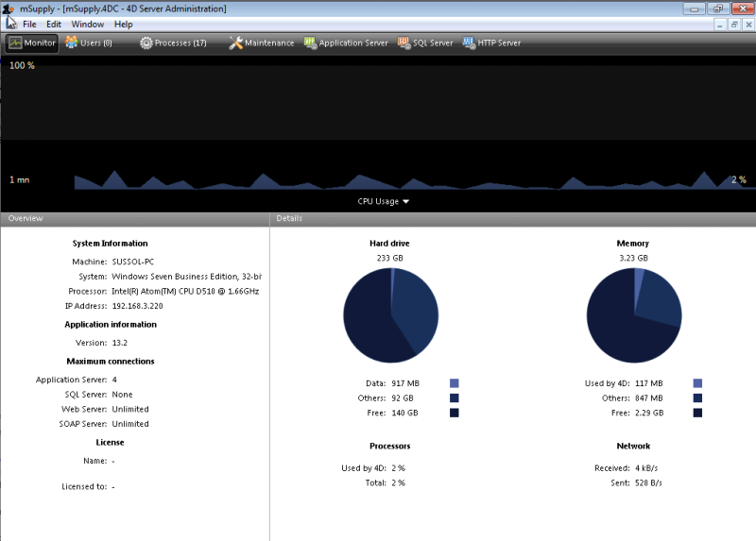This screenshot has width=756, height=541.
Task: Click the memory Used by 4D swatch
Action: 697,383
